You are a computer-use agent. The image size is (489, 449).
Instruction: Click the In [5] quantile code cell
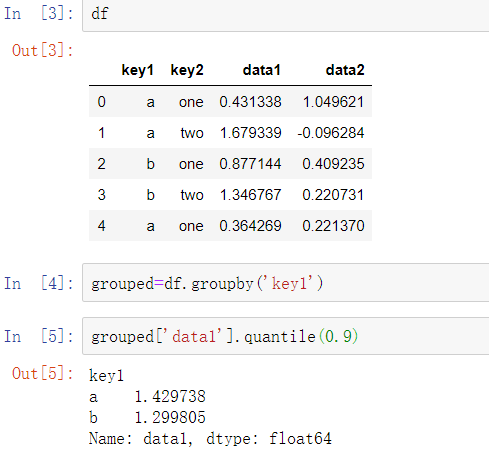click(286, 336)
